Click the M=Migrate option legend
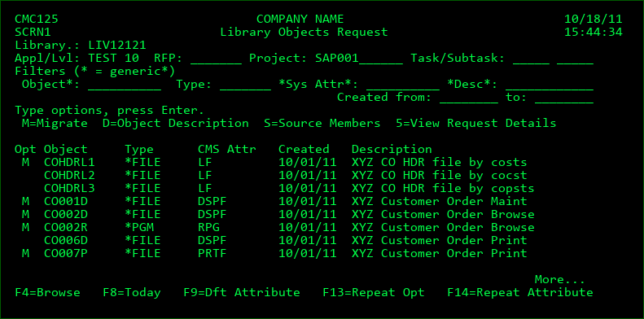The height and width of the screenshot is (319, 644). 55,124
